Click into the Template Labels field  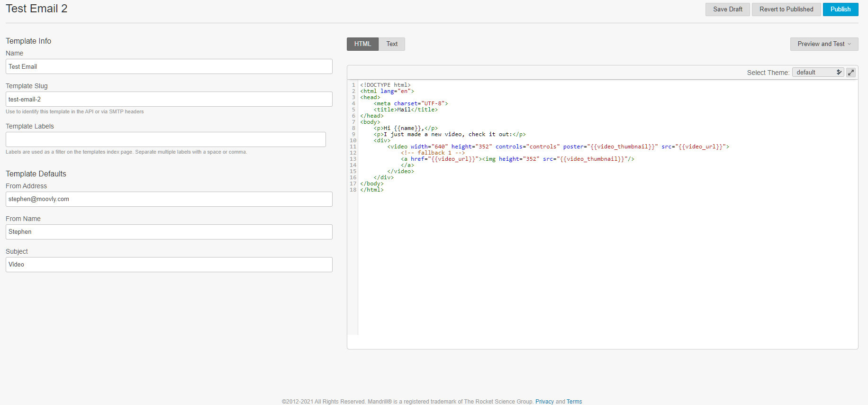coord(166,139)
